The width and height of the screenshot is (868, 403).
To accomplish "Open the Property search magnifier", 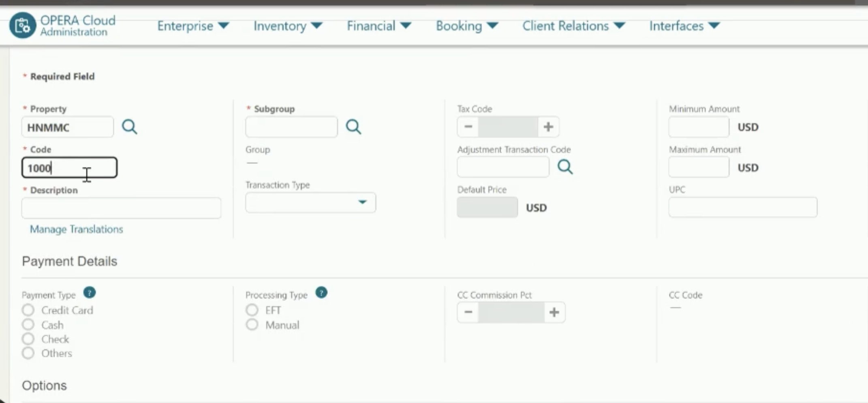I will 130,127.
